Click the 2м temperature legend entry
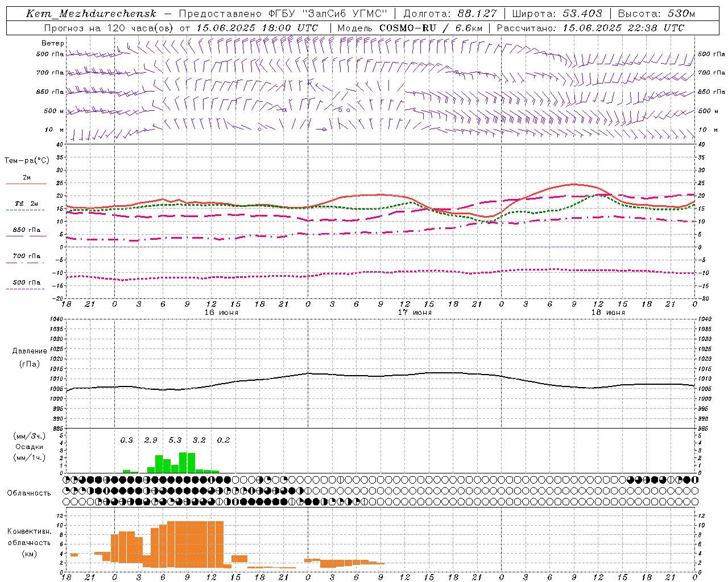Screen dimensions: 728x582 (26, 178)
